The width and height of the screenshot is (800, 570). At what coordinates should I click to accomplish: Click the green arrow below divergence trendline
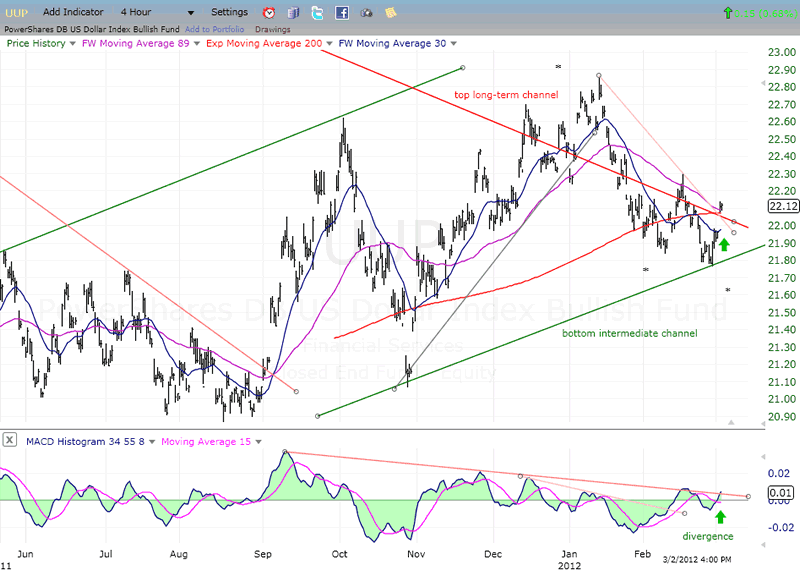(719, 516)
